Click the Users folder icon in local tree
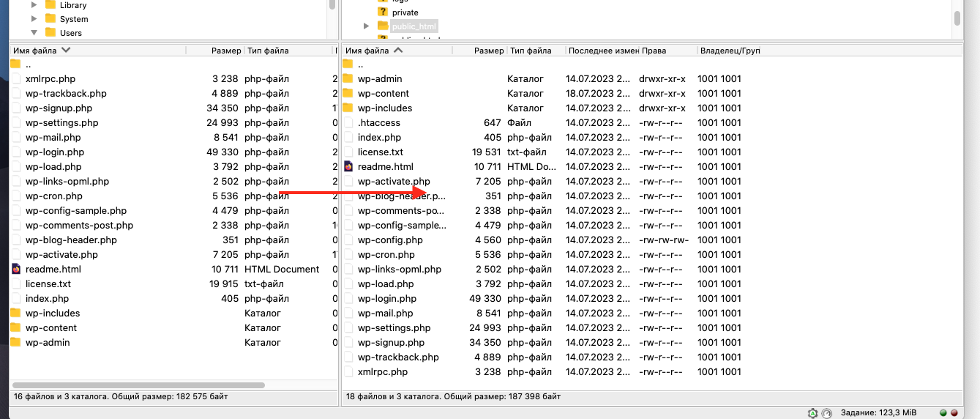This screenshot has width=980, height=419. pos(51,33)
